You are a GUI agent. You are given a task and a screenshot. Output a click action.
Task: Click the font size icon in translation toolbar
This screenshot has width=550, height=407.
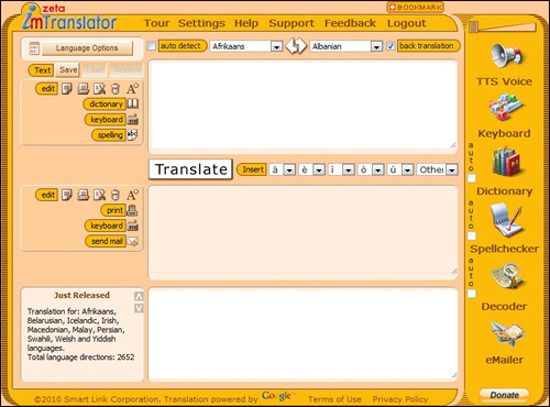pos(133,194)
